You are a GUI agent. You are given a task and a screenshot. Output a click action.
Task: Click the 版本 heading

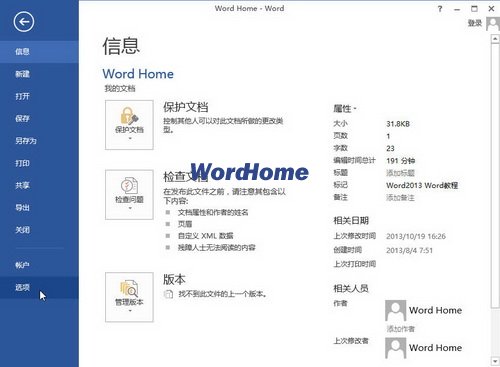tap(174, 279)
